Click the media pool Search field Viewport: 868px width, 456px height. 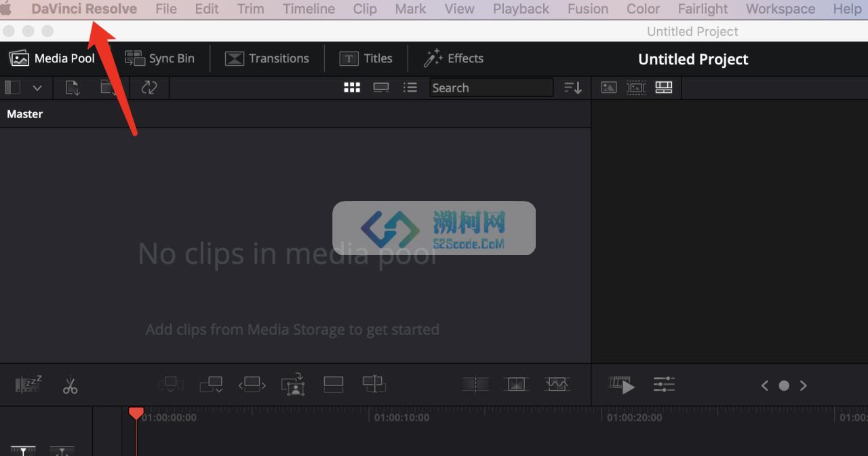click(x=492, y=88)
